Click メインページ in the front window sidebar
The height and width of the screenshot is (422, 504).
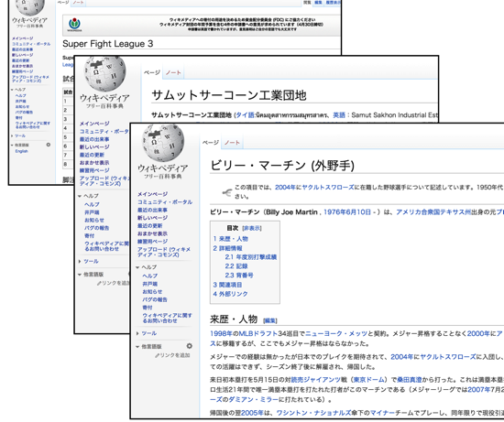pos(152,194)
